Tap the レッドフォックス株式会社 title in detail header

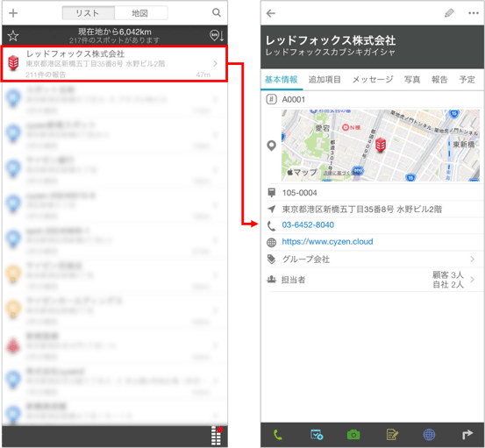pyautogui.click(x=331, y=40)
